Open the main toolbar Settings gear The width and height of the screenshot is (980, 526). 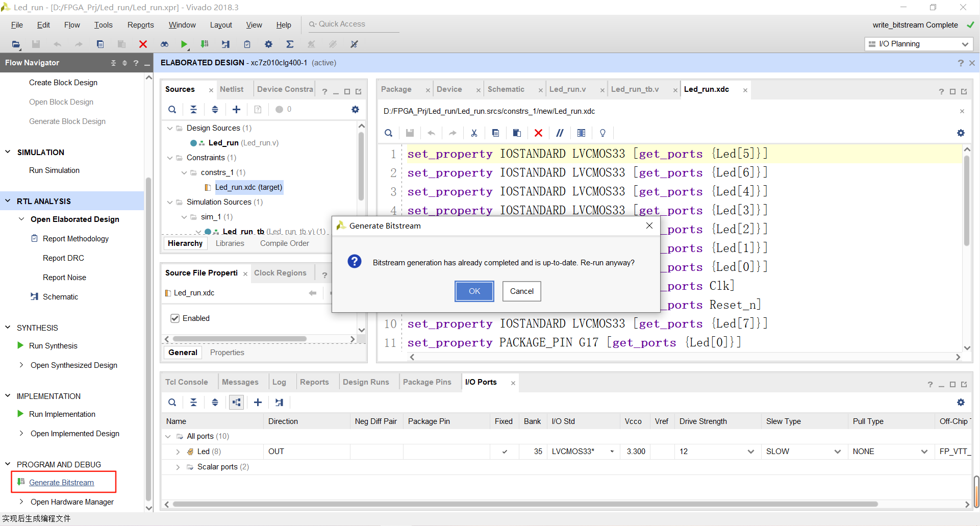[x=268, y=44]
